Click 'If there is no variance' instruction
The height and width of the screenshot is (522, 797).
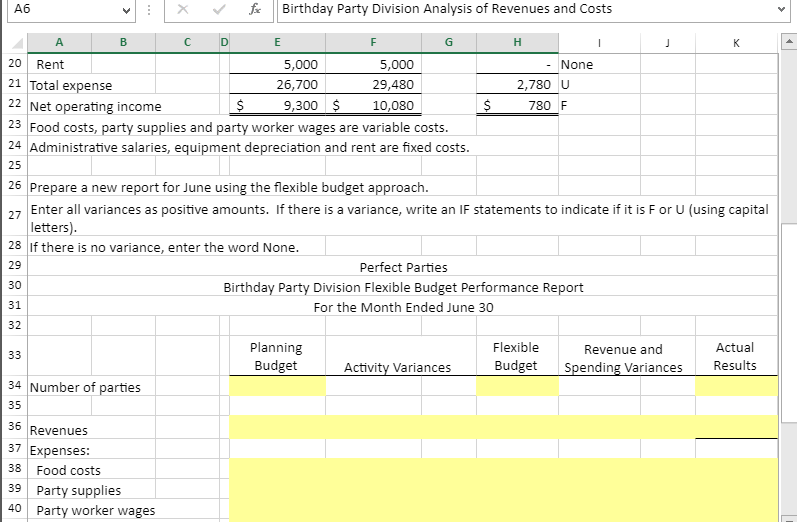[x=164, y=248]
